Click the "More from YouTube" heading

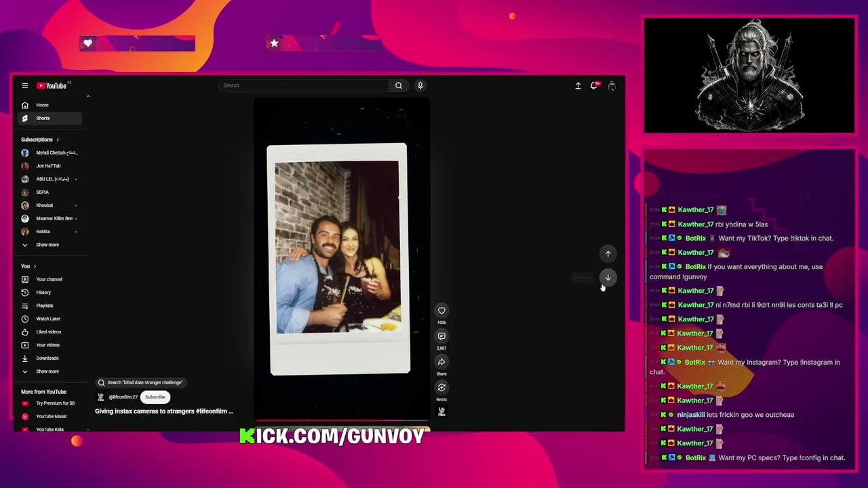pos(43,392)
